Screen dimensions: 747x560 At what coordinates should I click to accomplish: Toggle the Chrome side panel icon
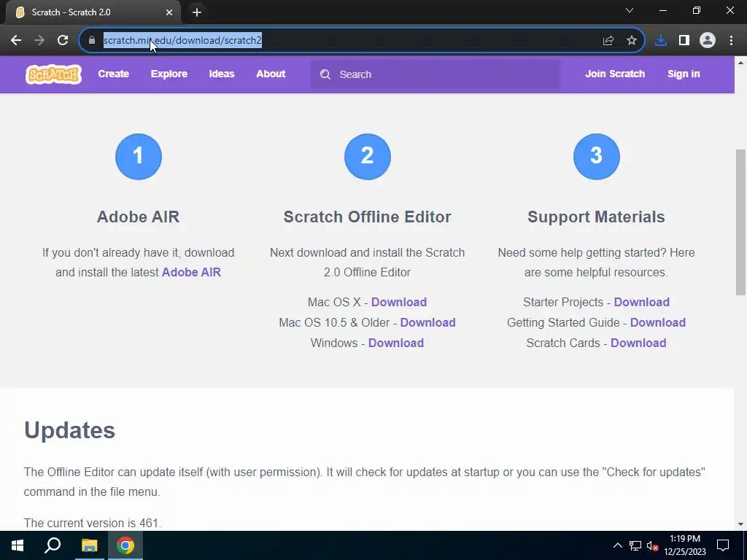[684, 41]
